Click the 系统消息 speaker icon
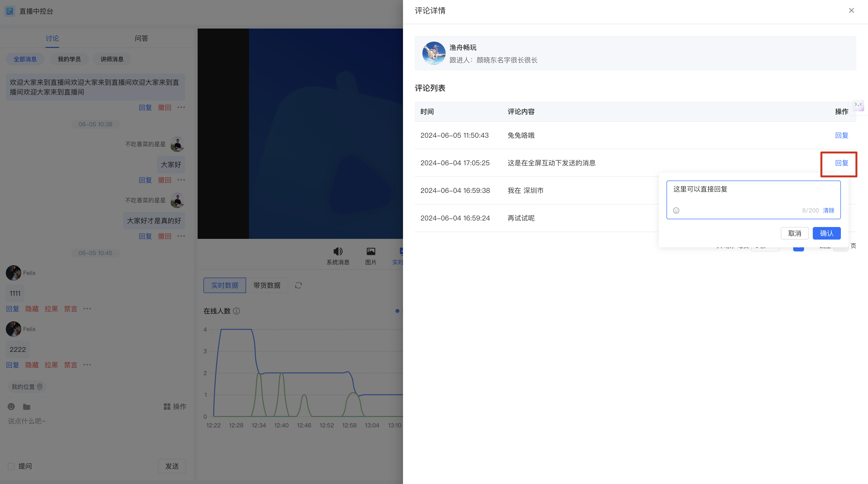 tap(338, 251)
